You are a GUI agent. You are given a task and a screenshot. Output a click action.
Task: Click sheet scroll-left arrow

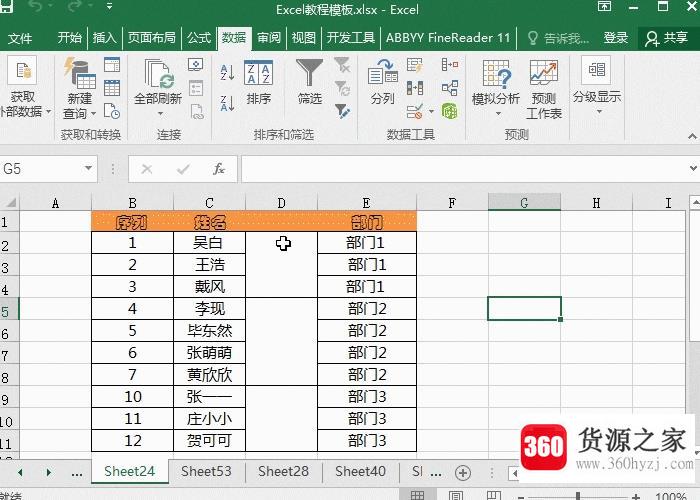20,472
